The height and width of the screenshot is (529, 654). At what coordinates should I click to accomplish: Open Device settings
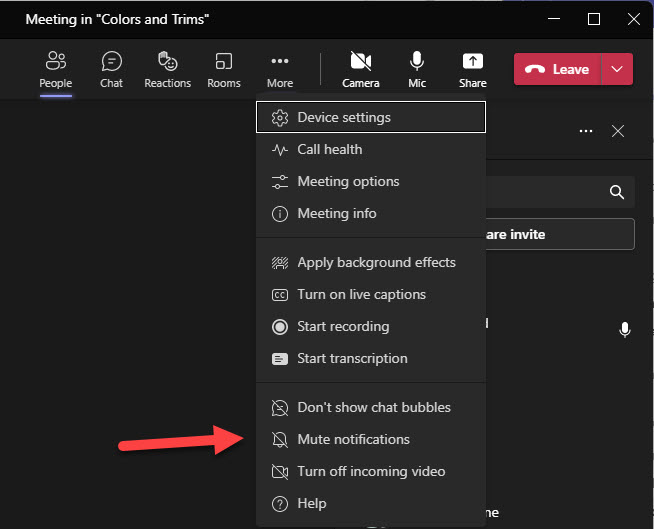(344, 117)
